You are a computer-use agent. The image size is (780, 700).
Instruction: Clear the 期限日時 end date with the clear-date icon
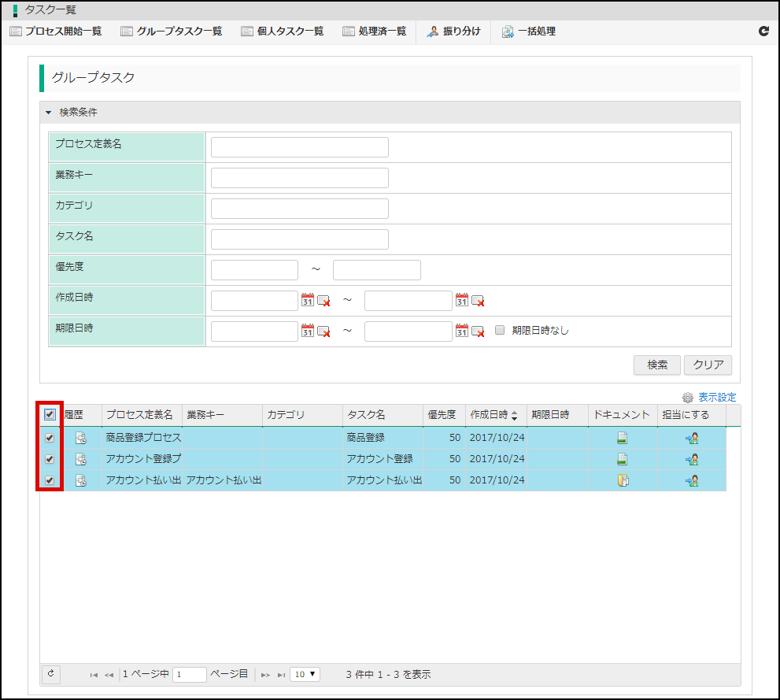(478, 331)
